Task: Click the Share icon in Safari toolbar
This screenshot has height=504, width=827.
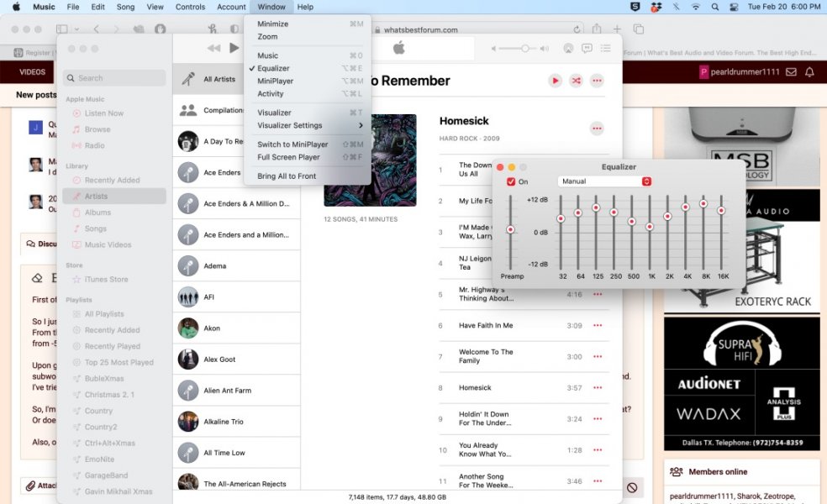Action: pyautogui.click(x=598, y=28)
